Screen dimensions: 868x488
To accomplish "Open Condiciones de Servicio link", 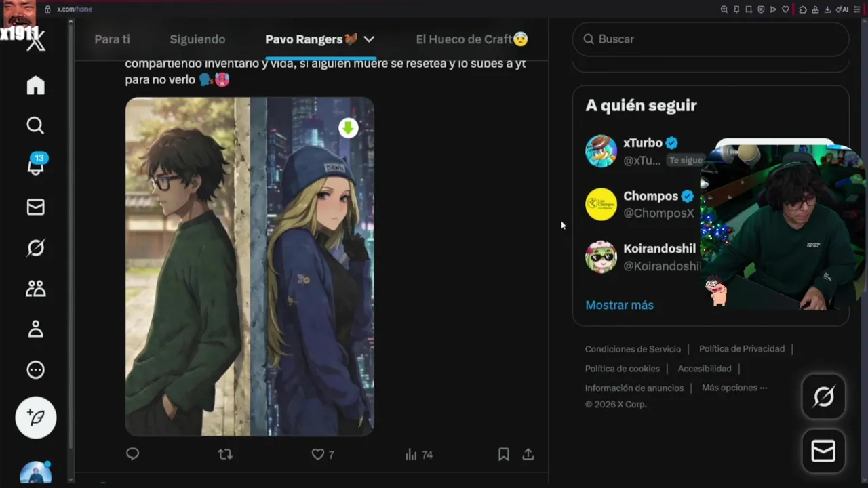I will pos(633,349).
